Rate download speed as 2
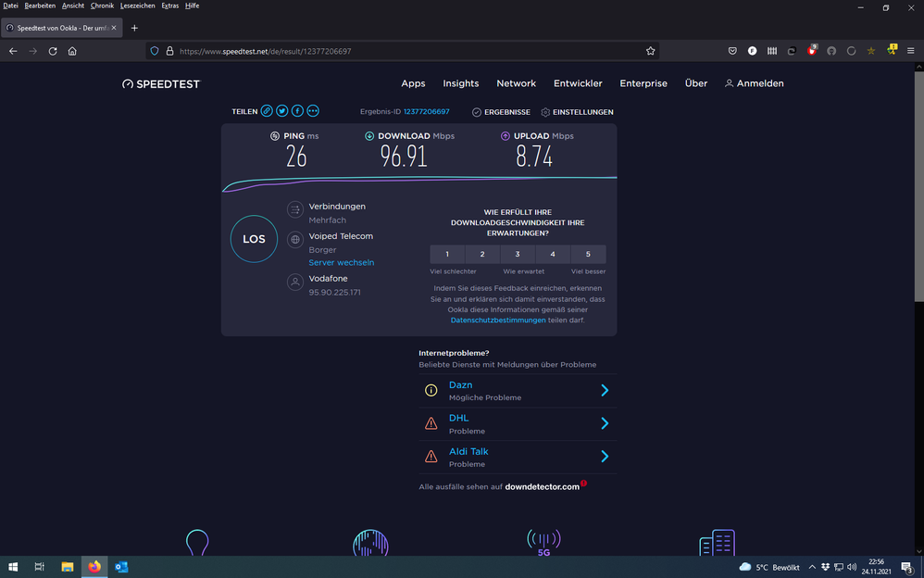This screenshot has height=578, width=924. tap(482, 254)
